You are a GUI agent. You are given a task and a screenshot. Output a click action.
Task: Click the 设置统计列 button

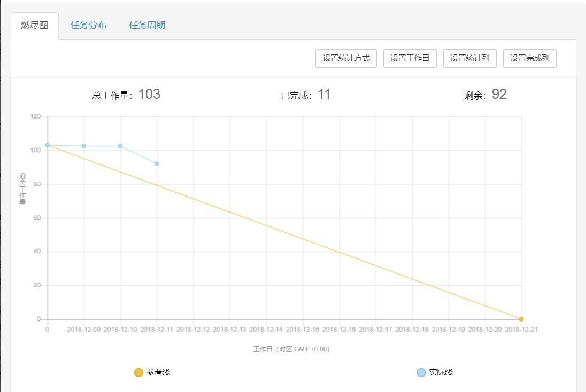470,58
